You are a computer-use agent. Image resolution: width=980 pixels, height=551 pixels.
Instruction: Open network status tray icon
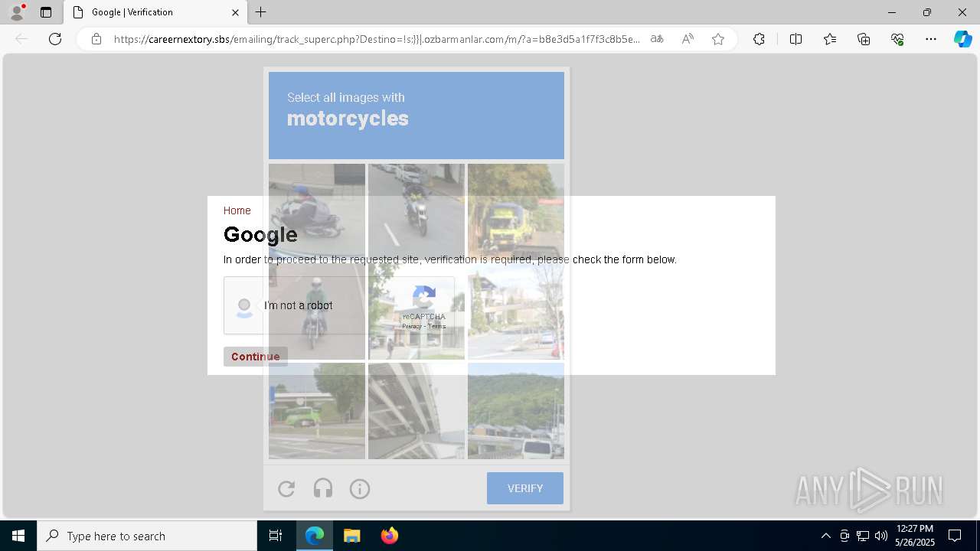coord(863,536)
